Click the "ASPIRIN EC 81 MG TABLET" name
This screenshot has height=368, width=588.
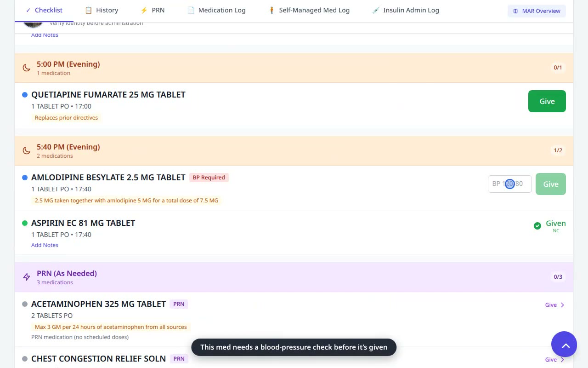point(83,223)
